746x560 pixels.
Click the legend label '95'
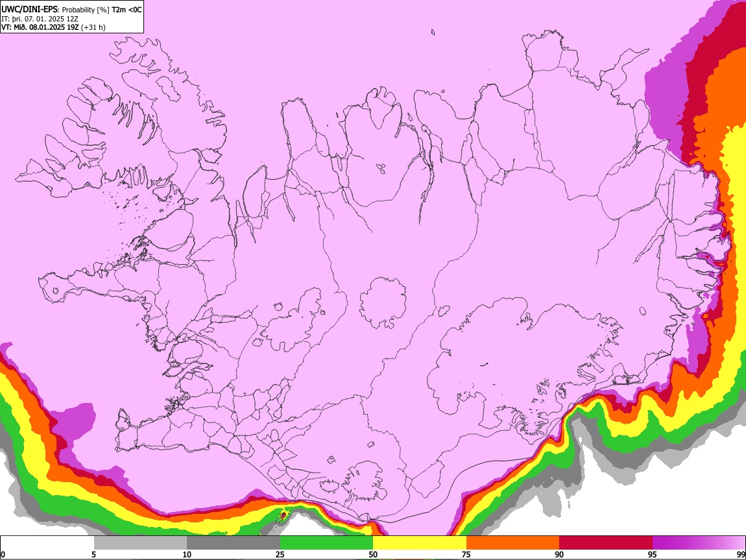point(653,555)
